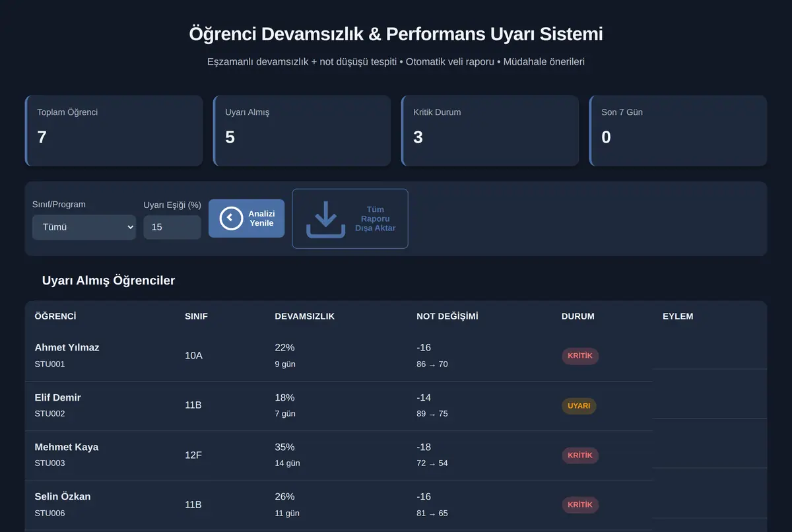Click the ÖĞRENCİ column header
The width and height of the screenshot is (792, 532).
click(55, 316)
